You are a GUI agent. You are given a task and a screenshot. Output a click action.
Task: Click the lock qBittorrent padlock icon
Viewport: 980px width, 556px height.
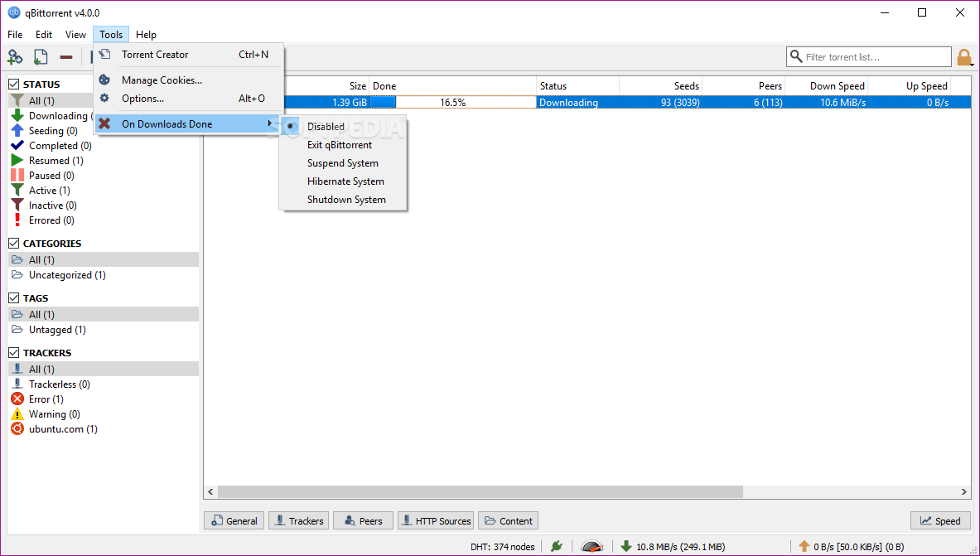(x=964, y=57)
